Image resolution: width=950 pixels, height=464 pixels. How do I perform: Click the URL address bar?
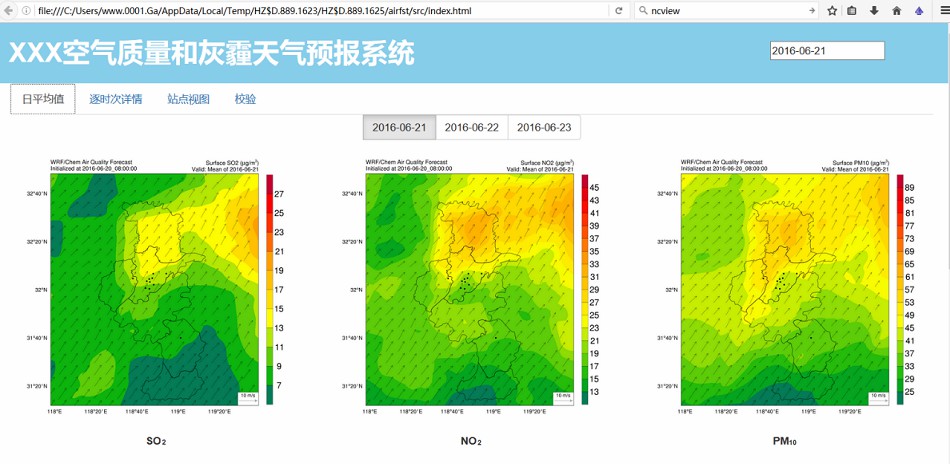(320, 11)
